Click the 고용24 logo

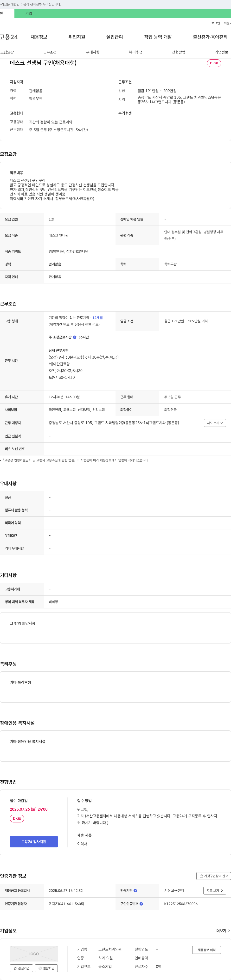click(x=9, y=37)
